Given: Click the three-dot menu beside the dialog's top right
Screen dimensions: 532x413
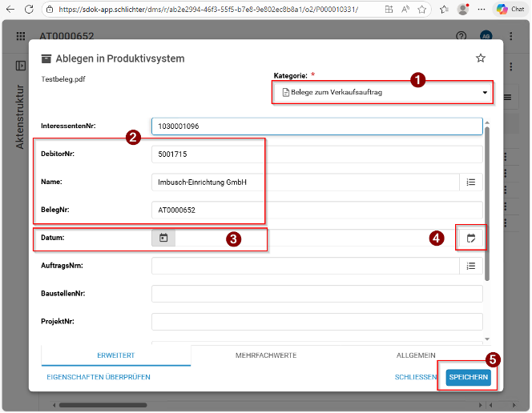Looking at the screenshot, I should click(x=511, y=66).
